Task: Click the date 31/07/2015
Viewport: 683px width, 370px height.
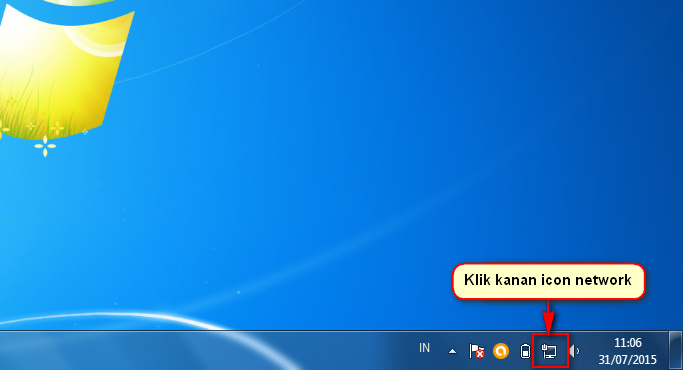Action: [627, 360]
